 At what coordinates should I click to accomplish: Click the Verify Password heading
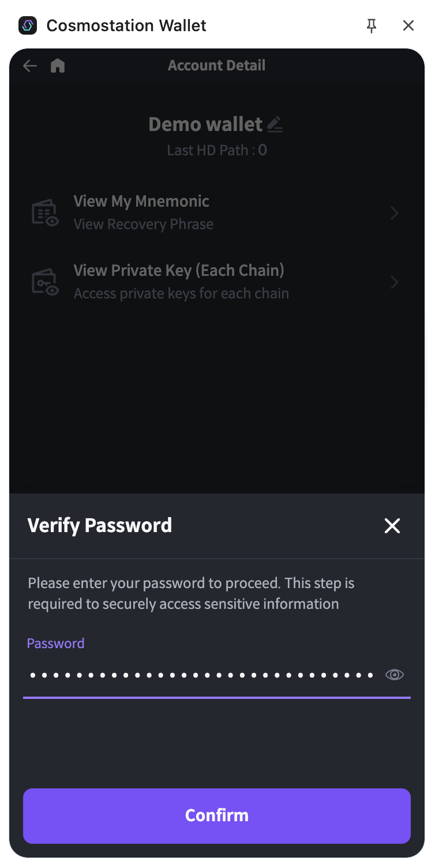click(100, 526)
